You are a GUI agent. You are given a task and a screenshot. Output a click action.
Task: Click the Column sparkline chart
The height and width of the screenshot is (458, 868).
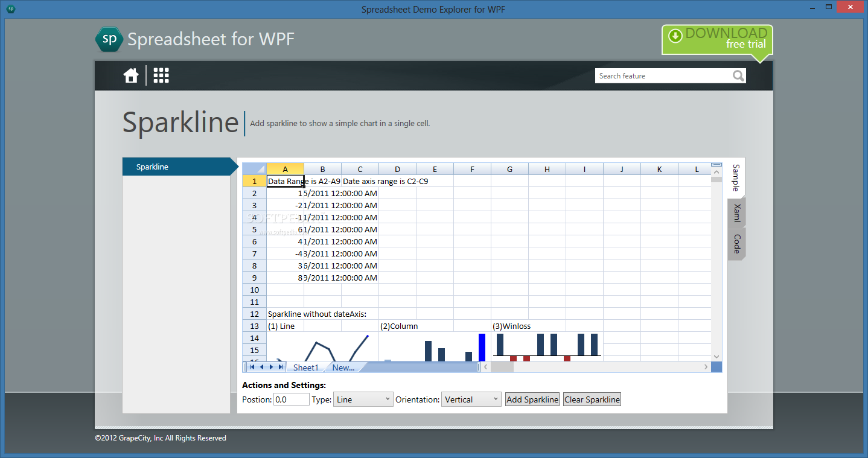pos(435,346)
